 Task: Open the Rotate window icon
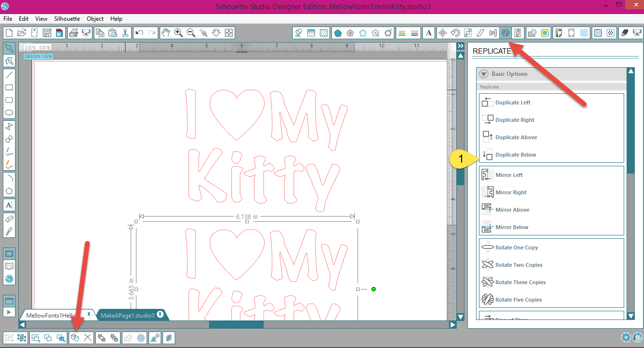(x=455, y=33)
